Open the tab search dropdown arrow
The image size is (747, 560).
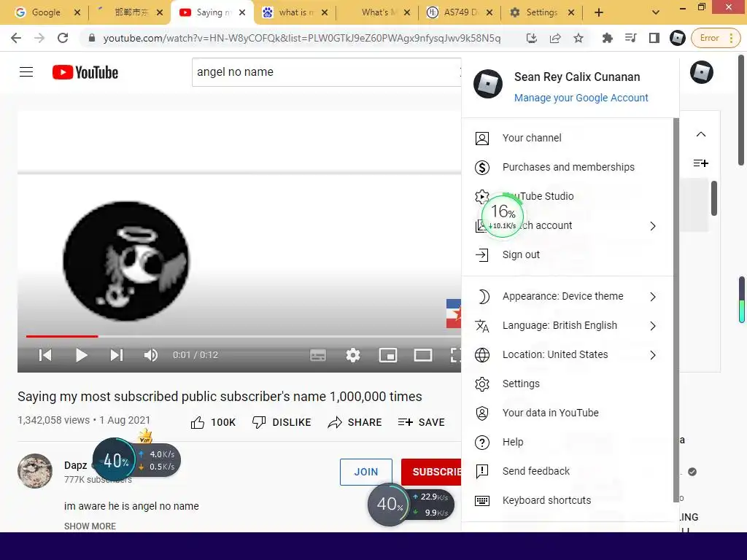656,12
